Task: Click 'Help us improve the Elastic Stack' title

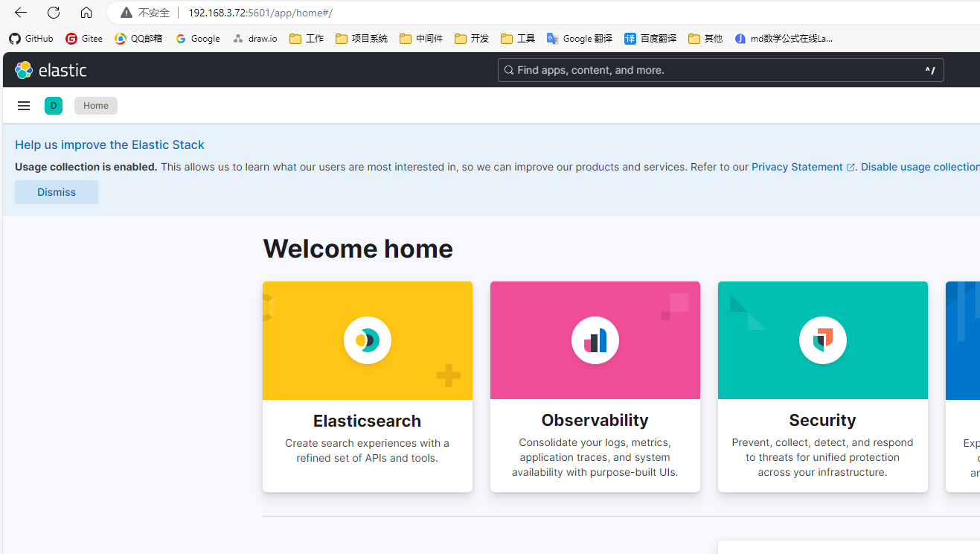Action: pos(109,144)
